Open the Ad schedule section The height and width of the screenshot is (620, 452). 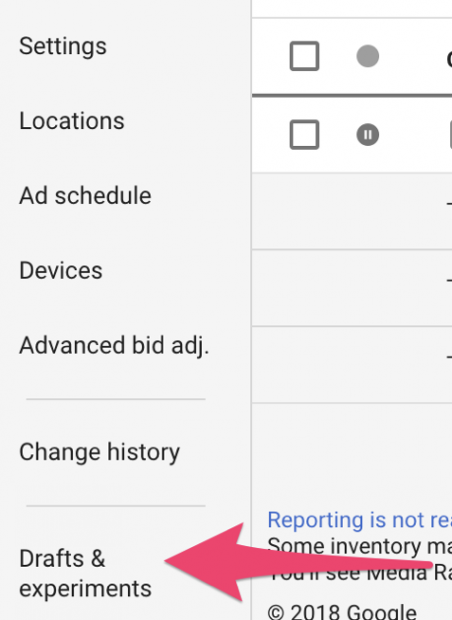[85, 196]
